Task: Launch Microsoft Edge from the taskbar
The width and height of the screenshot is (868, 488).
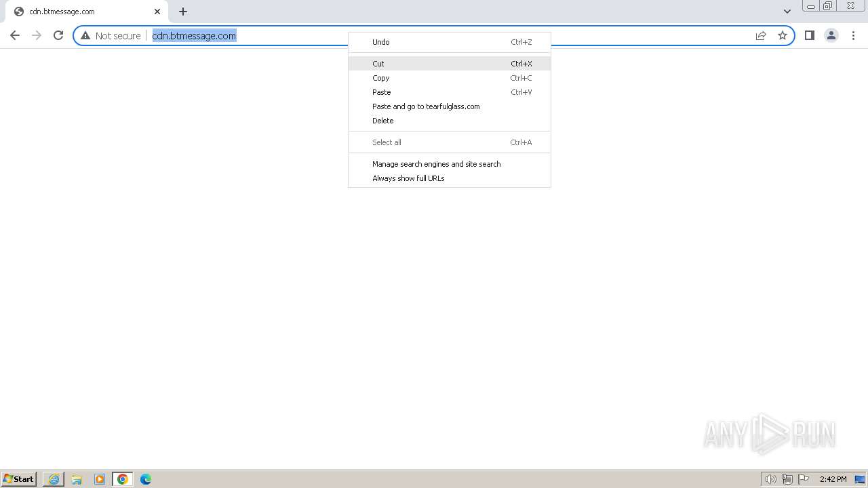Action: click(146, 479)
